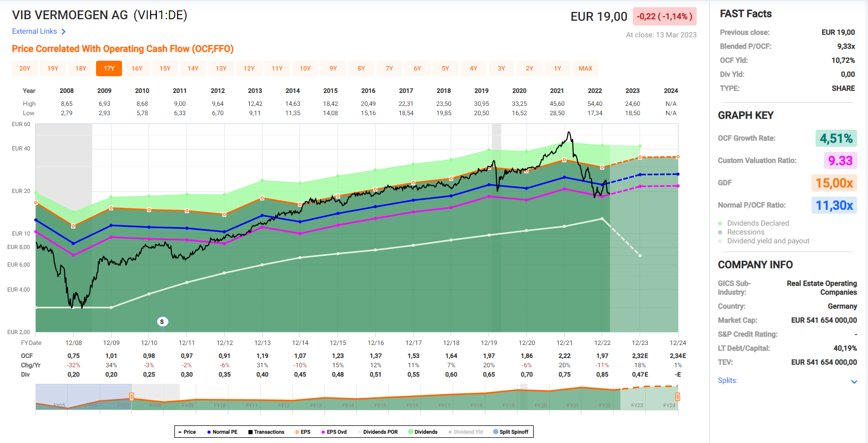Screen dimensions: 868x443
Task: Click the External Links chevron arrow
Action: coord(63,32)
